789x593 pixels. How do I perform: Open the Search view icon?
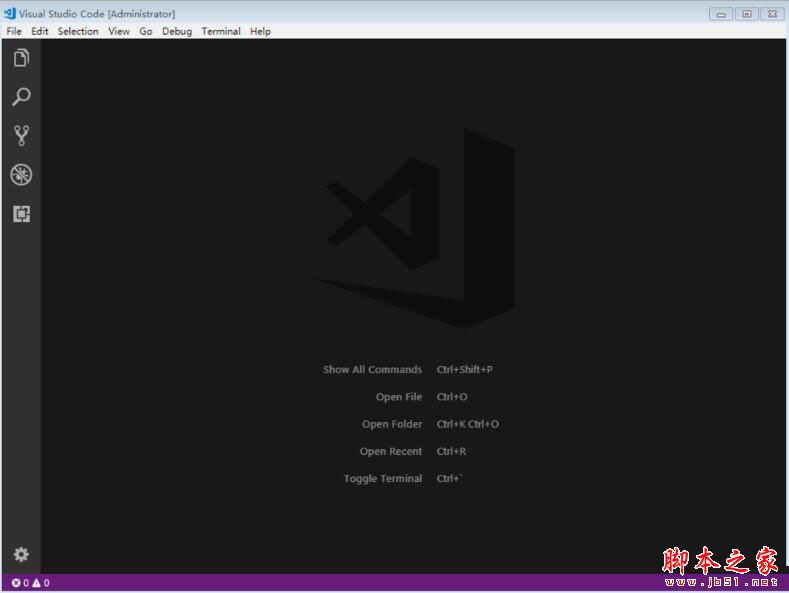tap(21, 97)
